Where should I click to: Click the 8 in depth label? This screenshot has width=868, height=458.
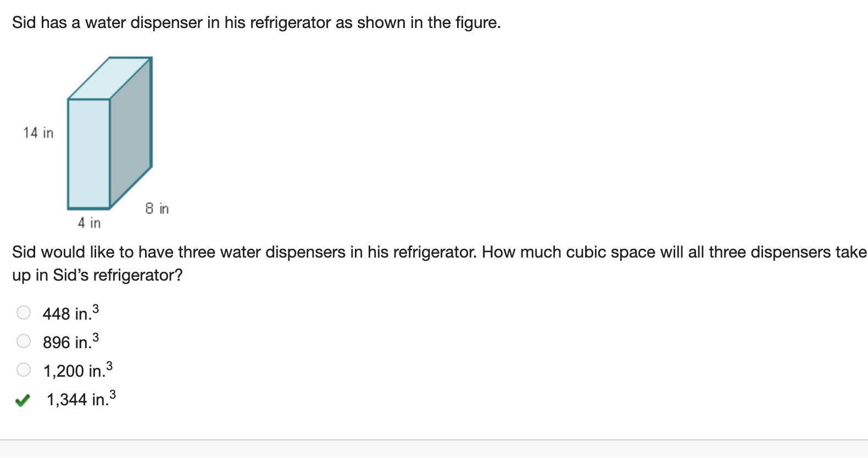click(x=157, y=209)
